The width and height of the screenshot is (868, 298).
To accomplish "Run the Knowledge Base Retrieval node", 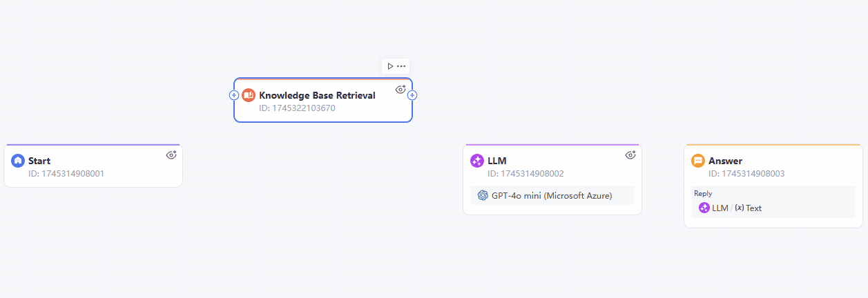I will coord(390,66).
